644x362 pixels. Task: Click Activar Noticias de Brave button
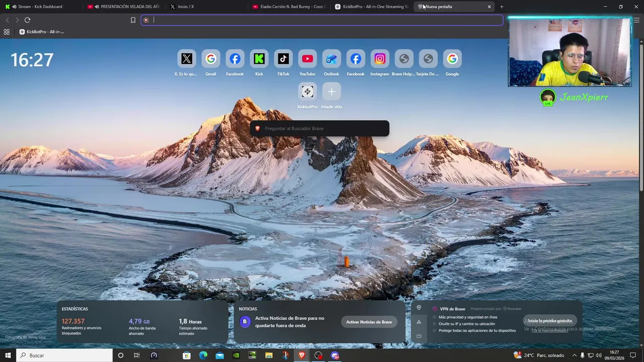(369, 322)
